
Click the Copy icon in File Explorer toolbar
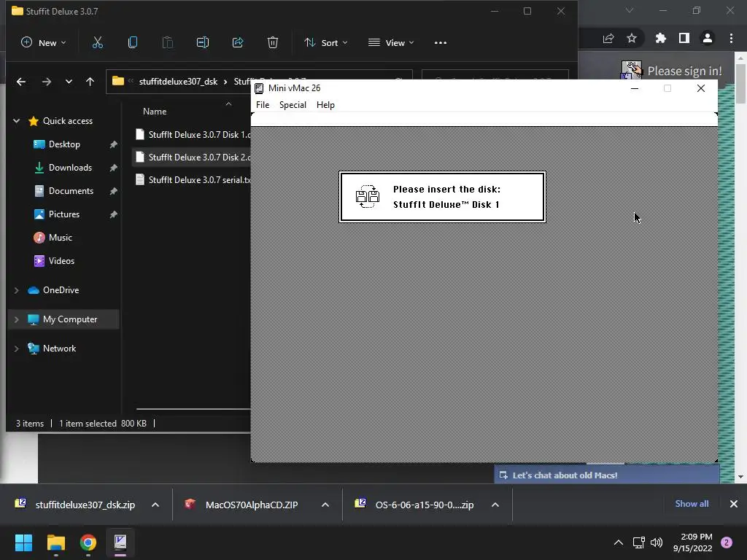pos(133,43)
